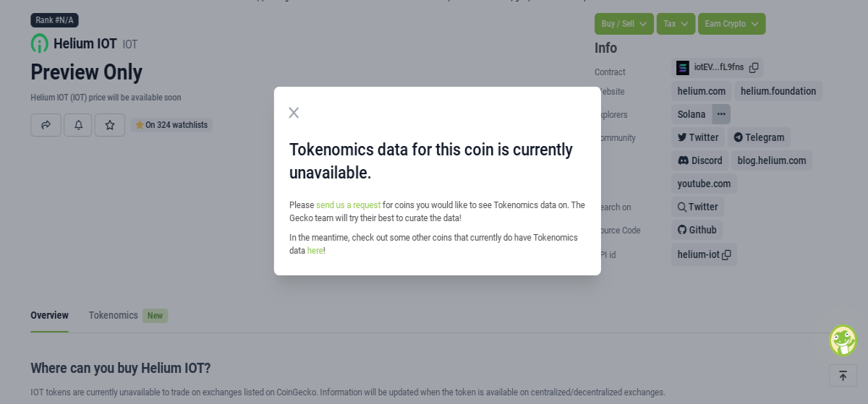The width and height of the screenshot is (868, 404).
Task: Click the scroll-to-top arrow button
Action: [843, 376]
